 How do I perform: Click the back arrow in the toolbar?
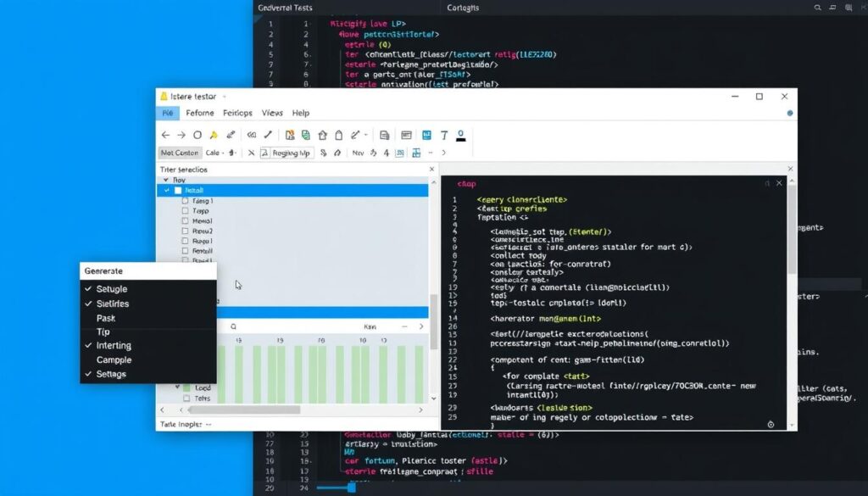[x=165, y=135]
